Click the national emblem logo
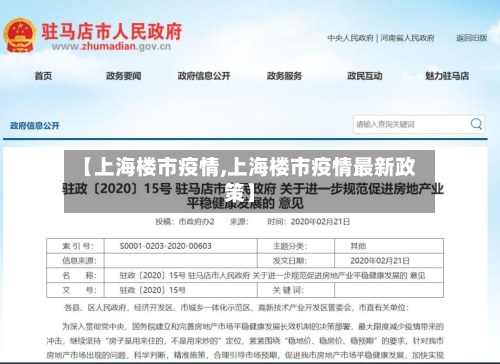The height and width of the screenshot is (364, 500). (20, 36)
